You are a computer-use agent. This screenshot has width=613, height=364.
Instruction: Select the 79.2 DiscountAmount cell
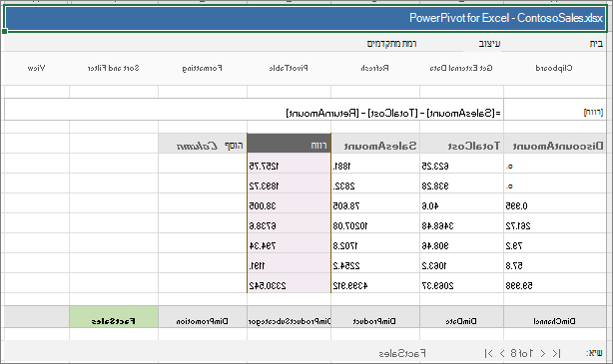[x=555, y=243]
